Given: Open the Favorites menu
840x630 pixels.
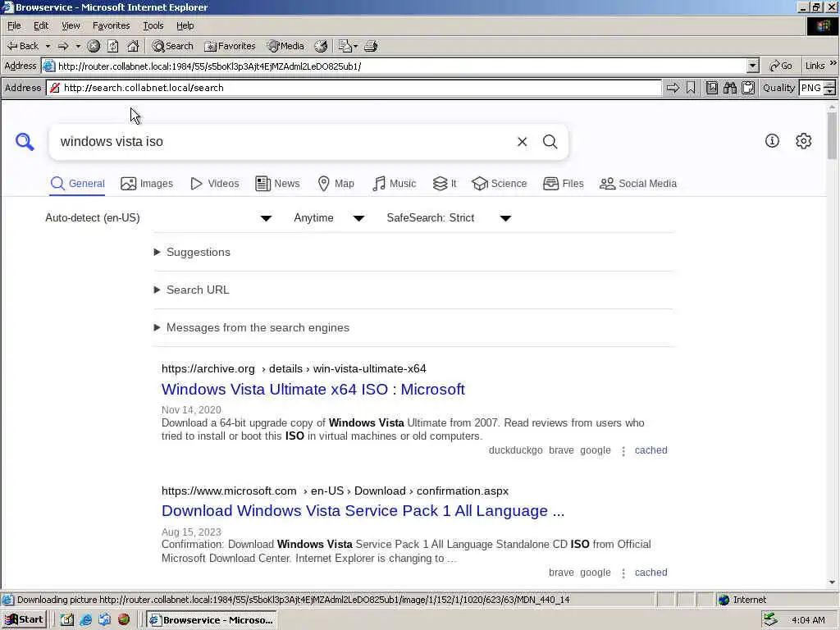Looking at the screenshot, I should point(111,25).
